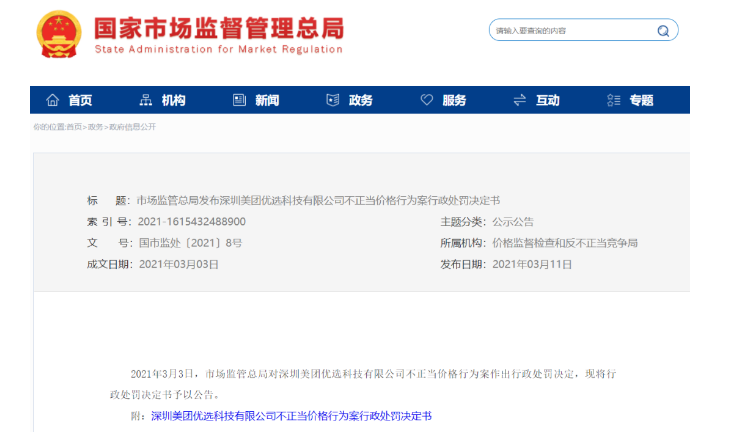The height and width of the screenshot is (438, 737).
Task: Open the 服务 navigation menu
Action: click(454, 100)
